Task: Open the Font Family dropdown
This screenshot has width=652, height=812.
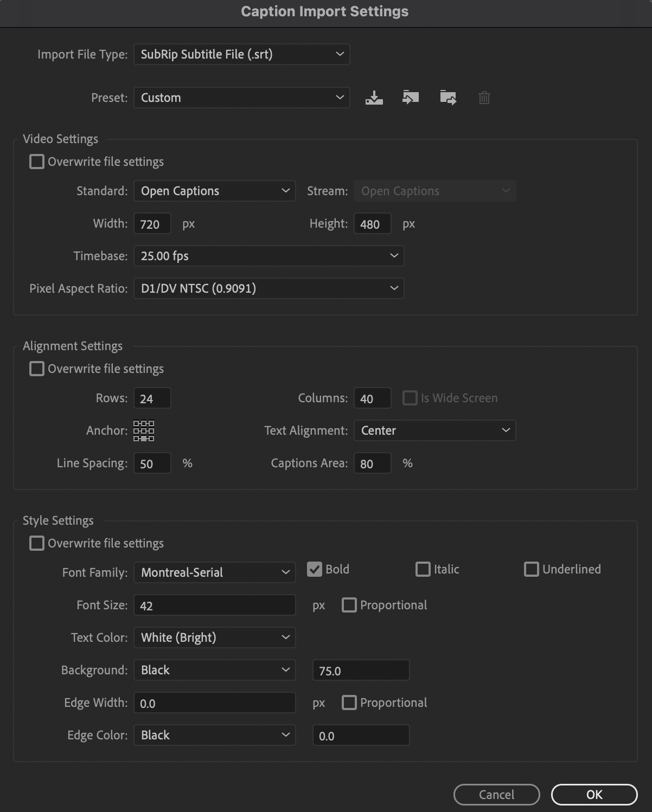Action: [x=214, y=572]
